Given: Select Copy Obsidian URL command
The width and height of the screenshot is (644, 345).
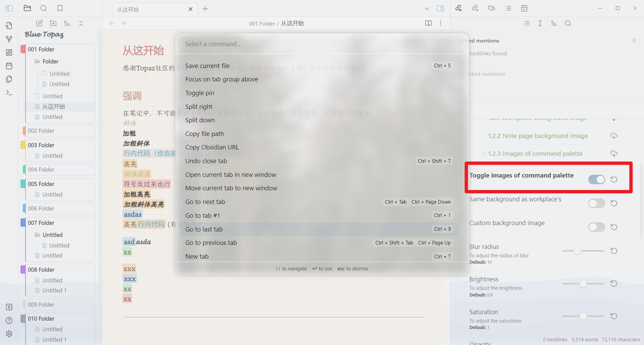Looking at the screenshot, I should pyautogui.click(x=319, y=147).
